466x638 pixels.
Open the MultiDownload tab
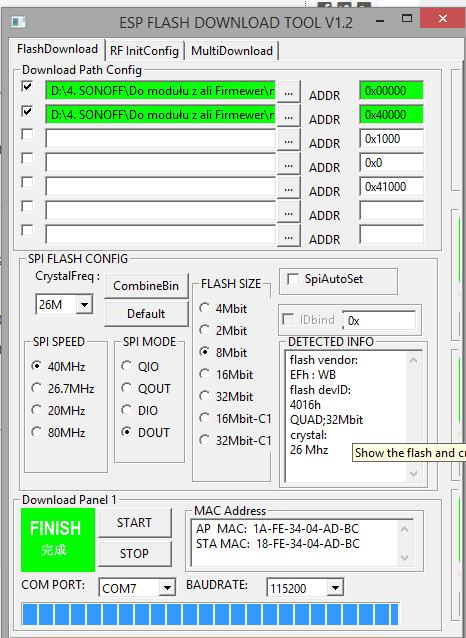tap(232, 51)
